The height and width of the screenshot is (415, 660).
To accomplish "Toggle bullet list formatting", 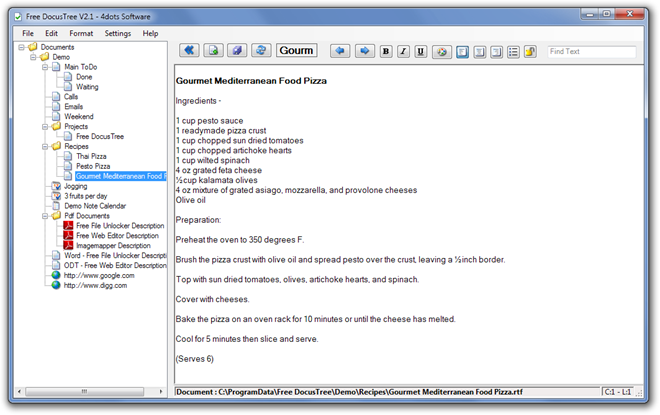I will click(x=514, y=52).
